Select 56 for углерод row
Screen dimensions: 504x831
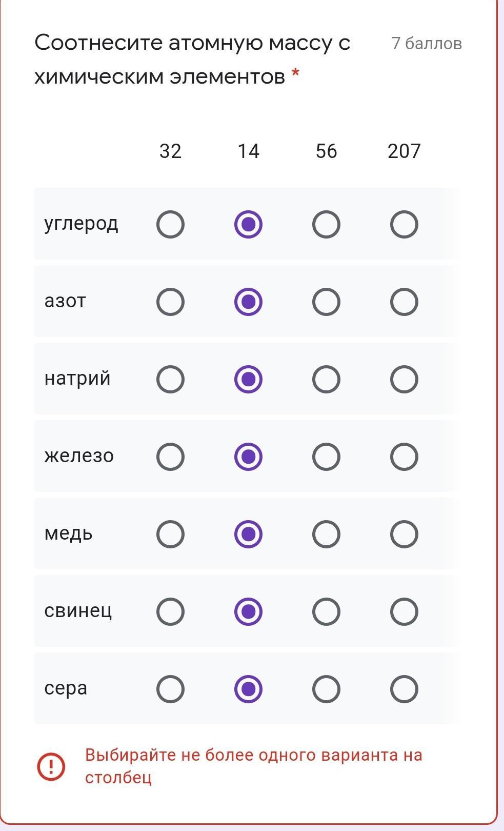coord(326,225)
